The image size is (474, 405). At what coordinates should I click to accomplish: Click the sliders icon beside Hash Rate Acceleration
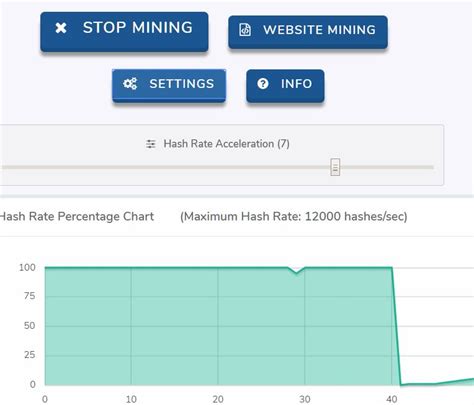[x=151, y=144]
